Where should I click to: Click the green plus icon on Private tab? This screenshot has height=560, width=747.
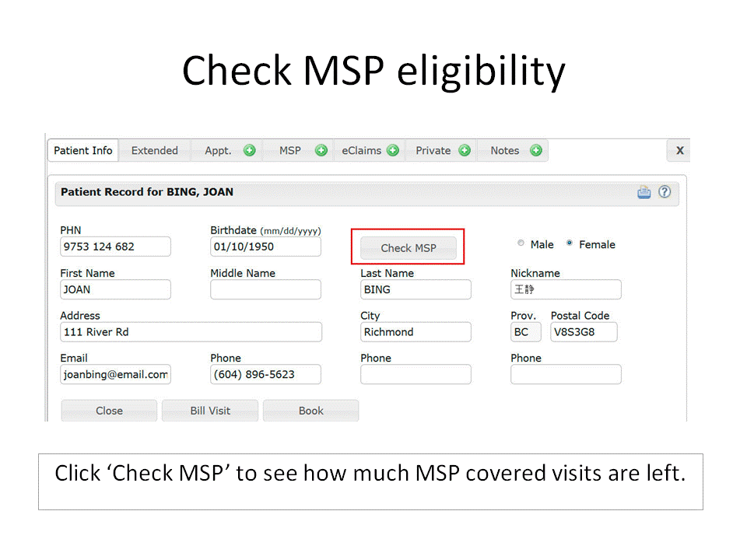pyautogui.click(x=465, y=151)
